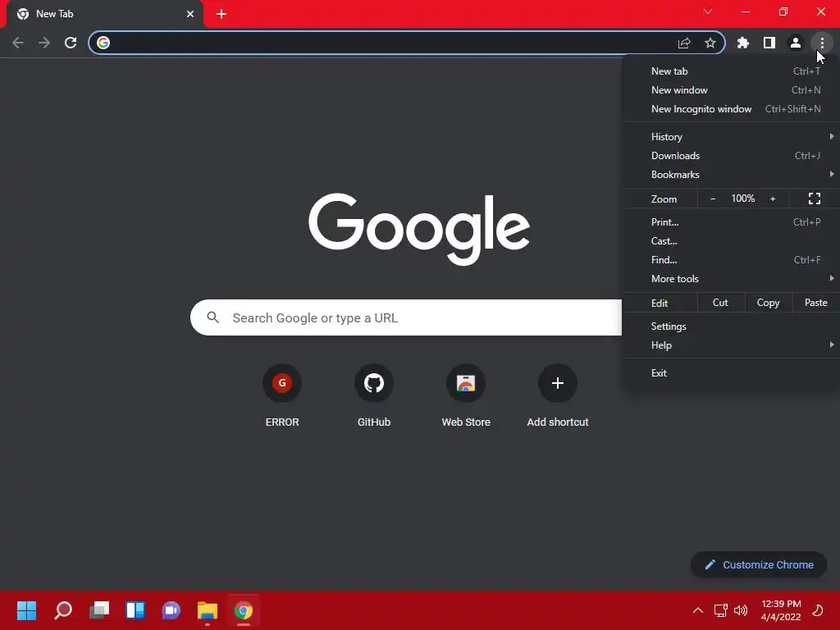Screen dimensions: 840x630
Task: Share this page icon in omnibox
Action: coord(684,43)
